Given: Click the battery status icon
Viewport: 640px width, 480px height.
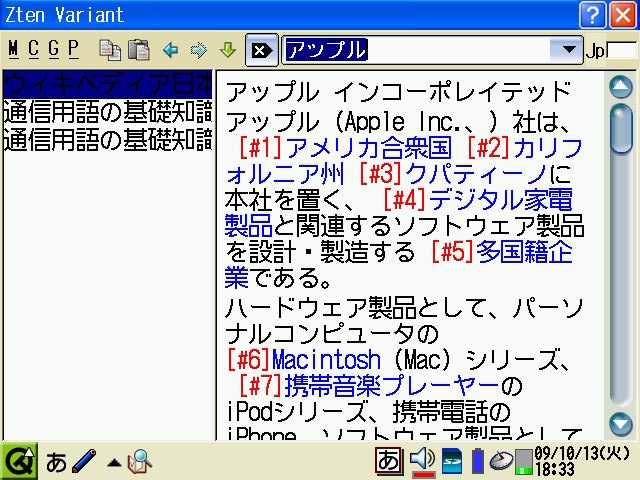Looking at the screenshot, I should pyautogui.click(x=477, y=461).
